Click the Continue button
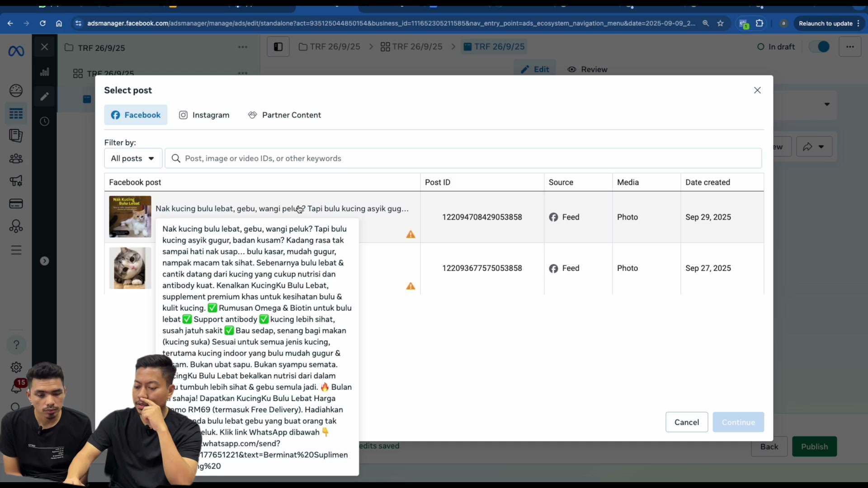The width and height of the screenshot is (868, 488). pyautogui.click(x=738, y=422)
